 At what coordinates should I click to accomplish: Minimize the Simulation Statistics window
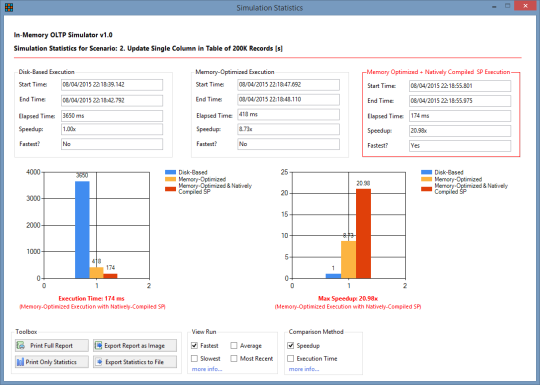pyautogui.click(x=494, y=6)
